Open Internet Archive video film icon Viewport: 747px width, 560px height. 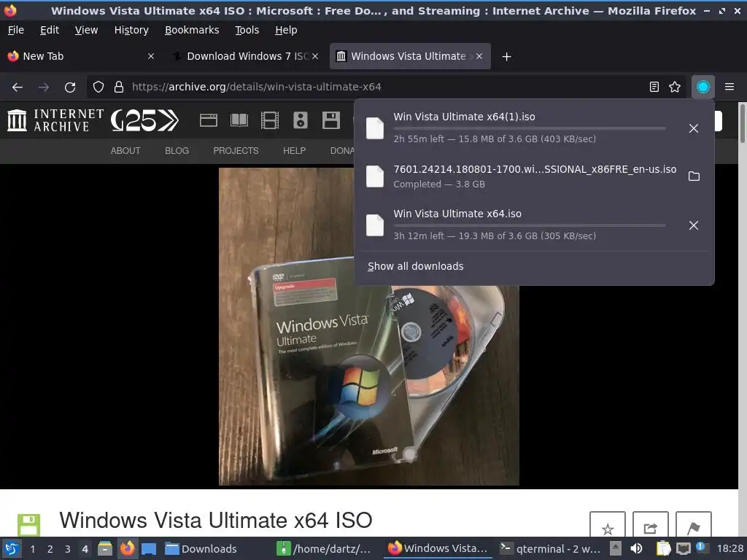click(270, 120)
